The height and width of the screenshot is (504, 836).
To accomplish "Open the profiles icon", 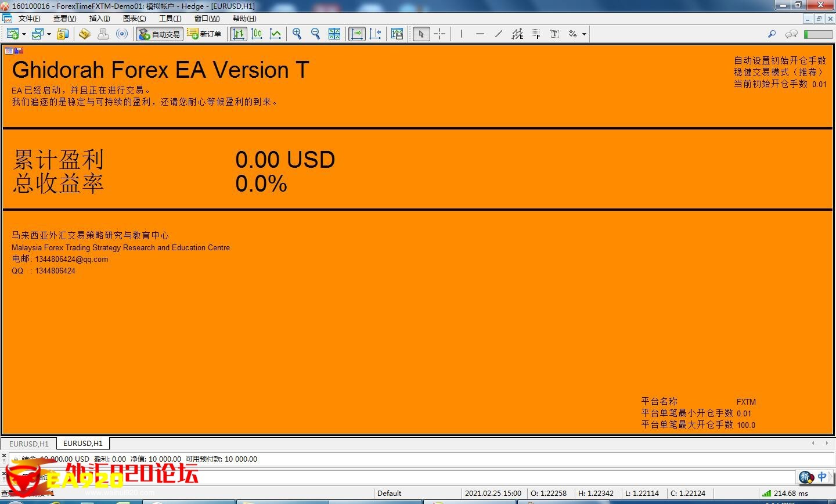I will pyautogui.click(x=38, y=34).
